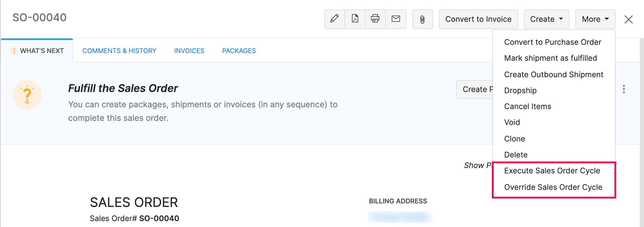Select Convert to Purchase Order
Viewport: 644px width, 227px height.
[552, 42]
